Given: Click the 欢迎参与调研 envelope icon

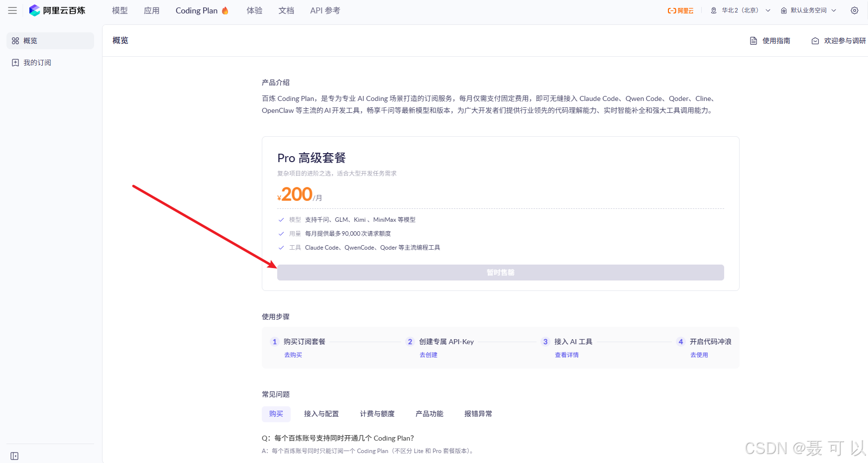Looking at the screenshot, I should (815, 41).
